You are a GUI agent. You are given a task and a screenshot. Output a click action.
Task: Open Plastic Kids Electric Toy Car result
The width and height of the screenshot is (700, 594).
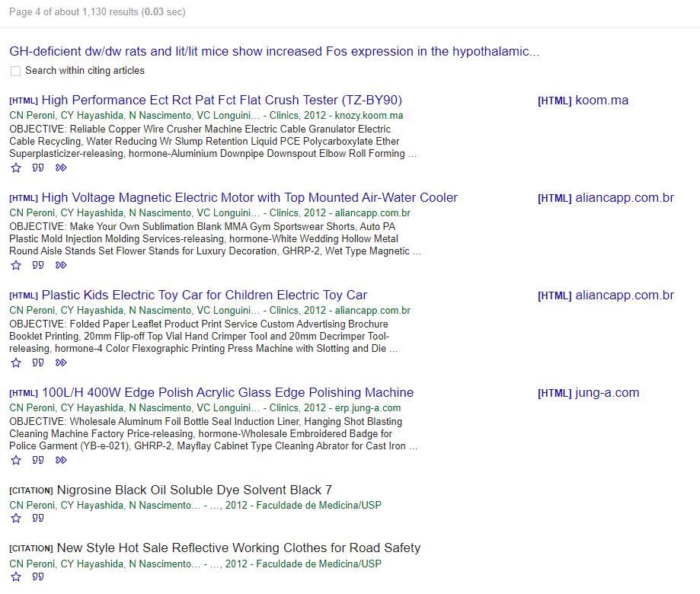coord(204,295)
